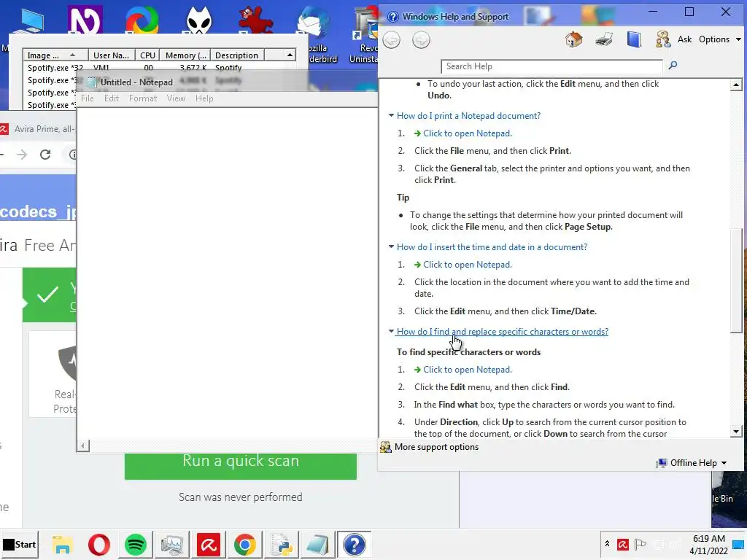Click the More support options icon
747x560 pixels.
385,447
